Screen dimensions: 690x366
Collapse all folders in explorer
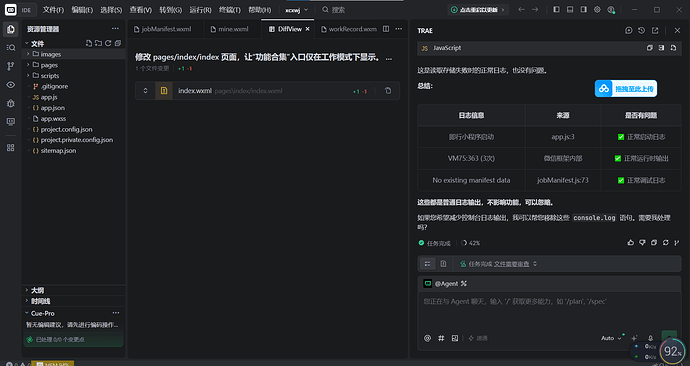click(118, 43)
